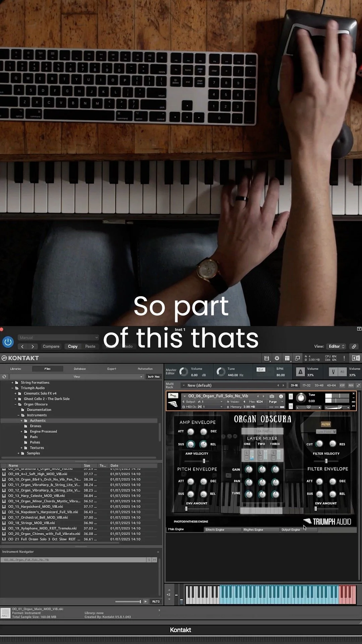Adjust the Filter Velocity slider
The image size is (362, 644).
point(326,461)
